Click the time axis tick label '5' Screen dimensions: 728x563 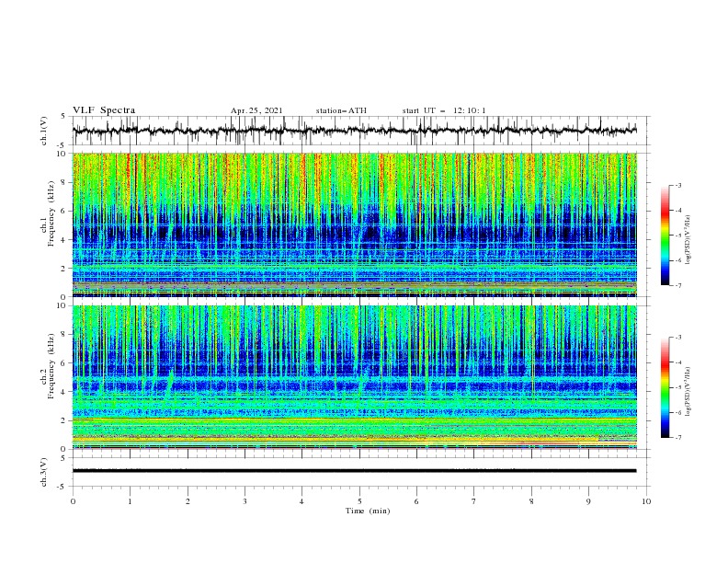359,501
